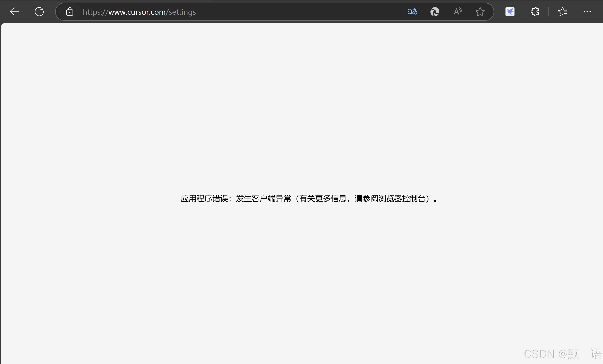The height and width of the screenshot is (364, 603).
Task: Open the blue bird extension icon
Action: tap(510, 12)
